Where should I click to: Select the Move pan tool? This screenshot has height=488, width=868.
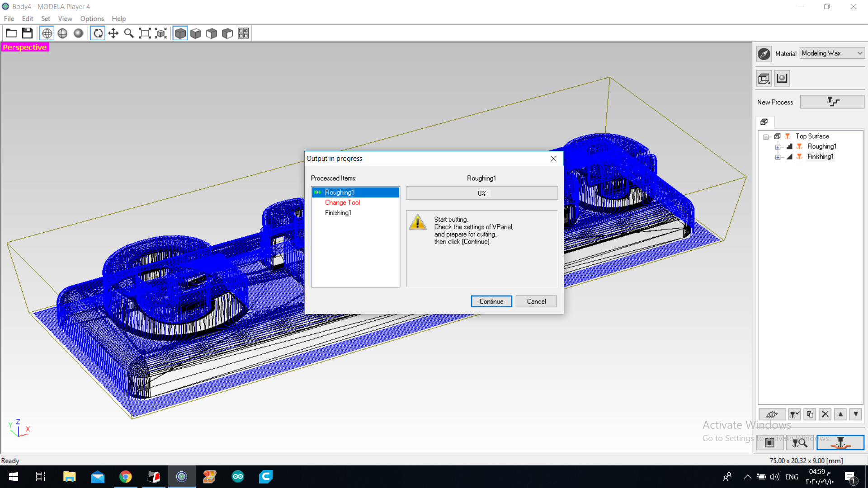tap(113, 33)
